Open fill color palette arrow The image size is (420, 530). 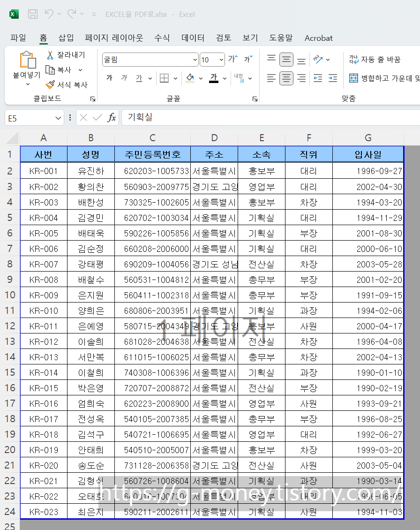(x=201, y=78)
